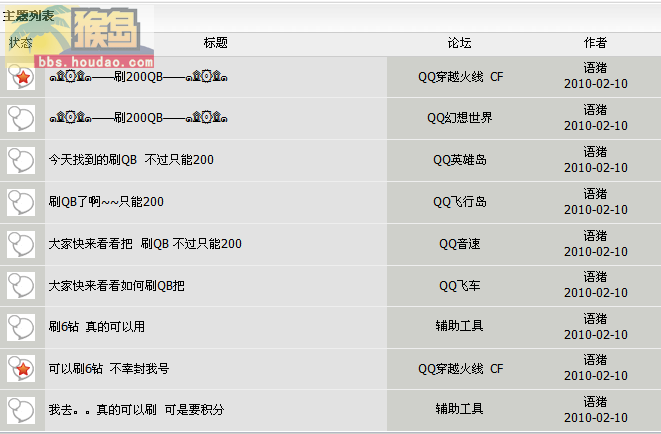The image size is (661, 434).
Task: Go to the QQ幻想世界 forum
Action: point(460,118)
